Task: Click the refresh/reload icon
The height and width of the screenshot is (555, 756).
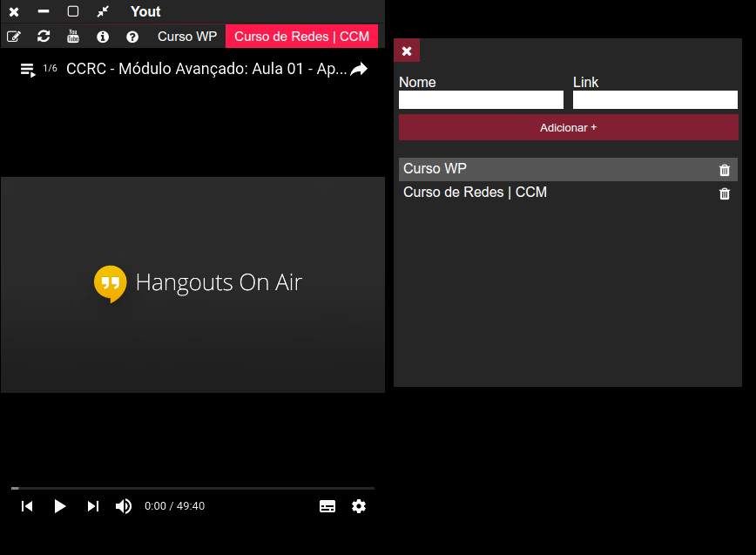Action: click(44, 37)
